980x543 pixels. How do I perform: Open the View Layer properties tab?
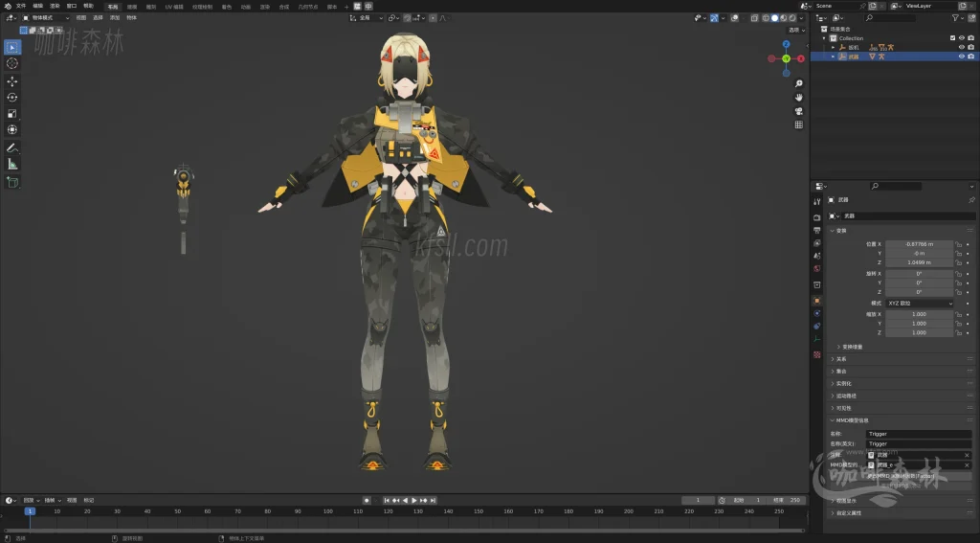click(x=817, y=242)
